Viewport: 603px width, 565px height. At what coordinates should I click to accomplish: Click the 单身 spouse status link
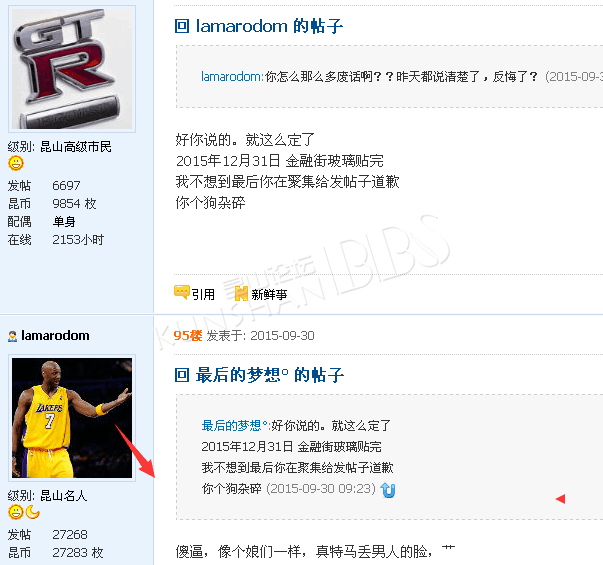64,222
